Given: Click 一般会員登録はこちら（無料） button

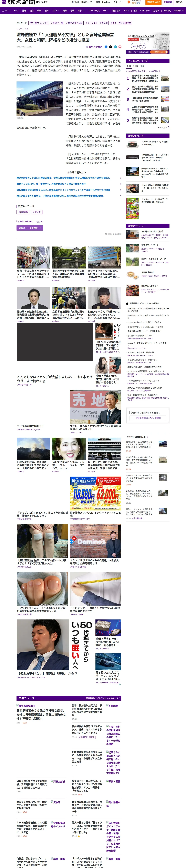Looking at the screenshot, I should click(x=148, y=418).
